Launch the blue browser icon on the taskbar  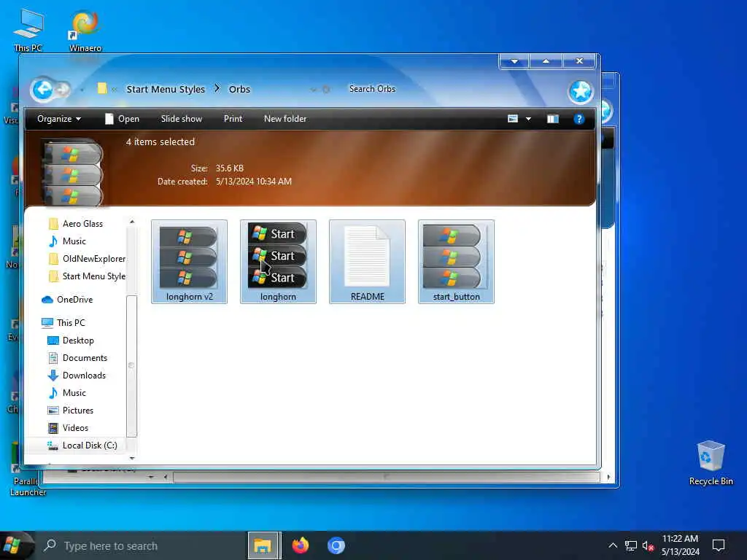tap(336, 545)
